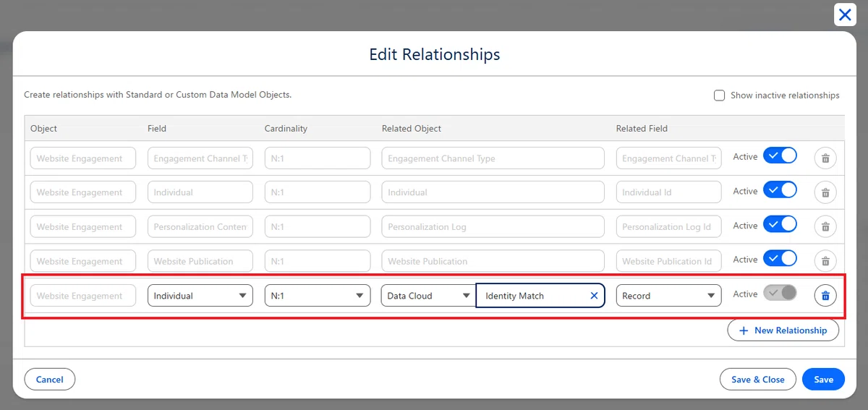Click the Personalization Log related object field
Screen dimensions: 868x410
(x=493, y=226)
